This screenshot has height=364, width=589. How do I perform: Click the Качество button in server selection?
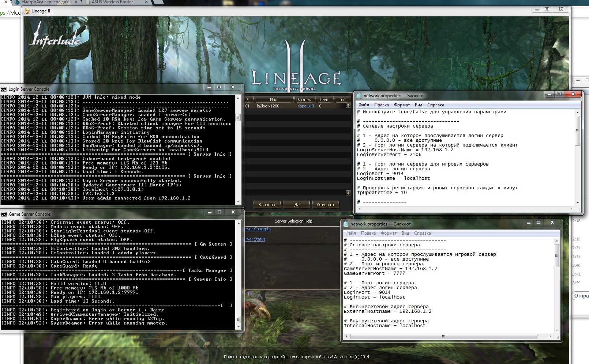[x=267, y=205]
